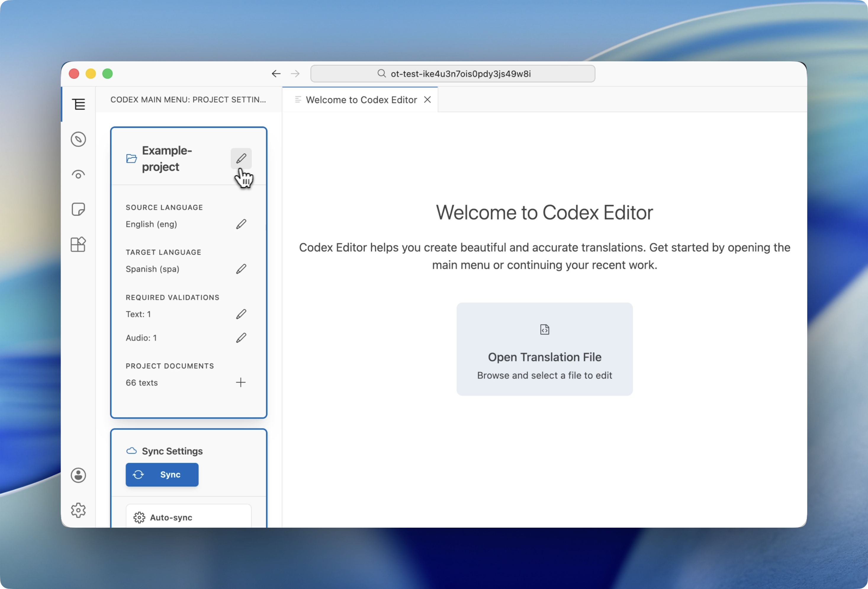Click the back navigation arrow
Image resolution: width=868 pixels, height=589 pixels.
[276, 73]
